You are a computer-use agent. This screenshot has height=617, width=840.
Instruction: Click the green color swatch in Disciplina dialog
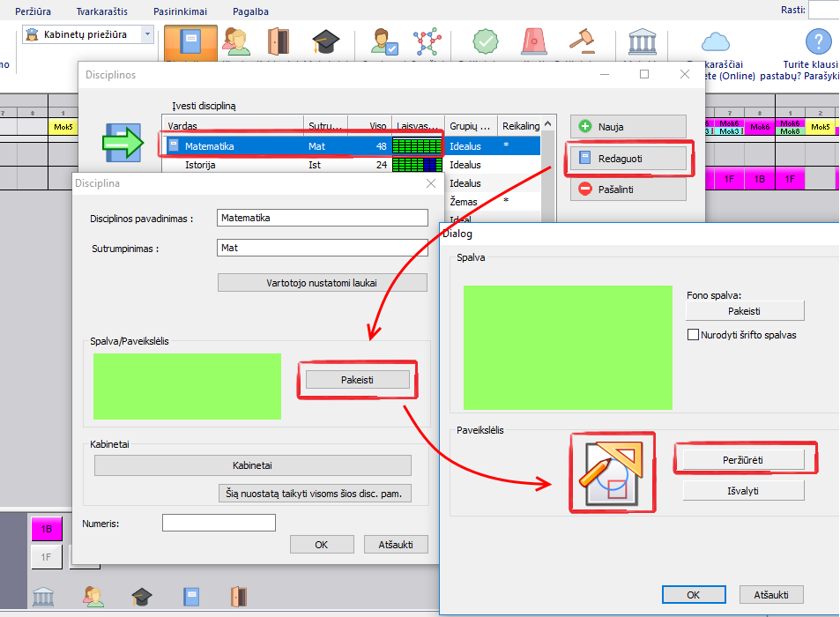186,386
